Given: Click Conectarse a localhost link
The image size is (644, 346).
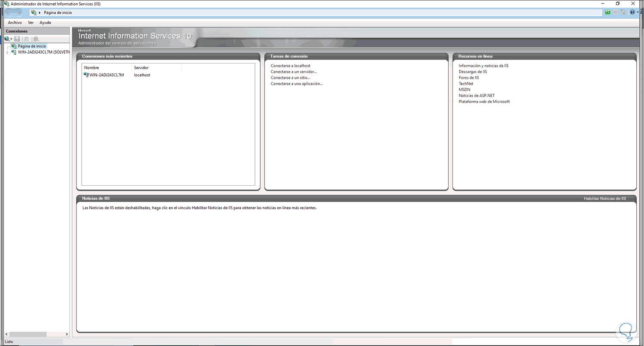Looking at the screenshot, I should pos(290,66).
